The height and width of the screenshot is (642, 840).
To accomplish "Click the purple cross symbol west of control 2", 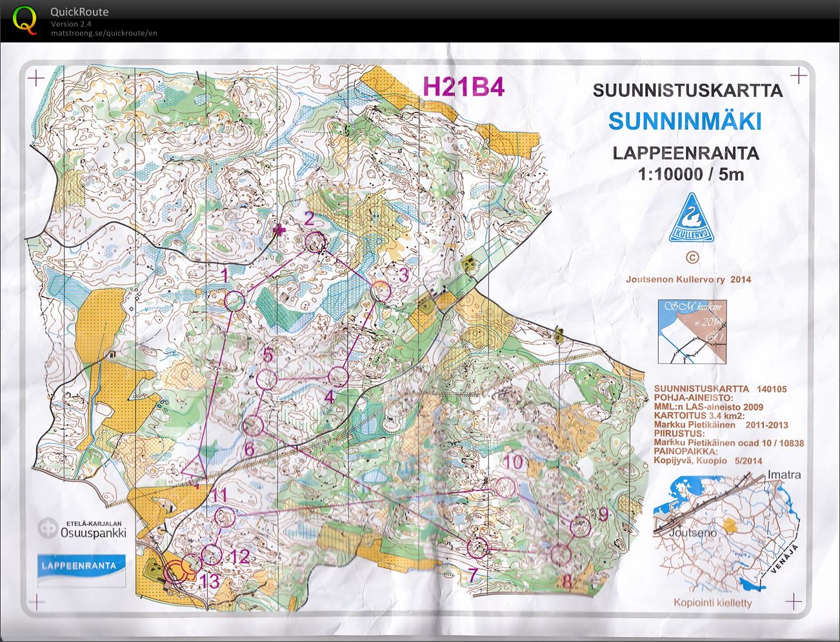I will click(279, 230).
